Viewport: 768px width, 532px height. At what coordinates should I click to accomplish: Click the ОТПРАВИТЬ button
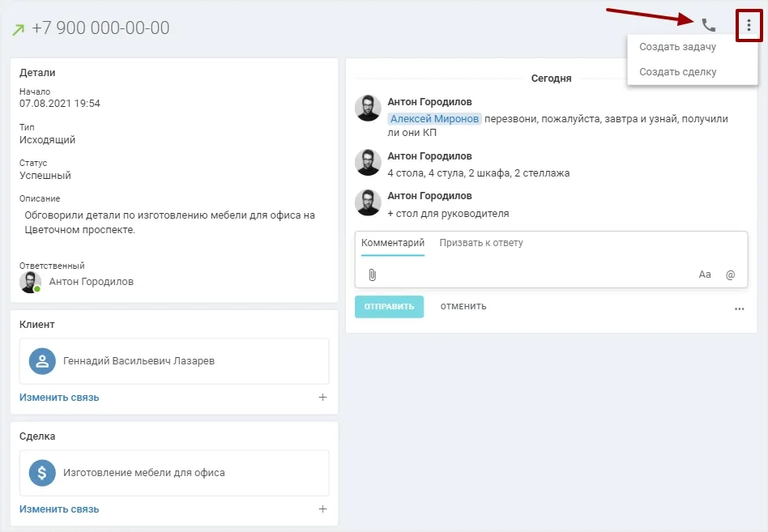[389, 307]
